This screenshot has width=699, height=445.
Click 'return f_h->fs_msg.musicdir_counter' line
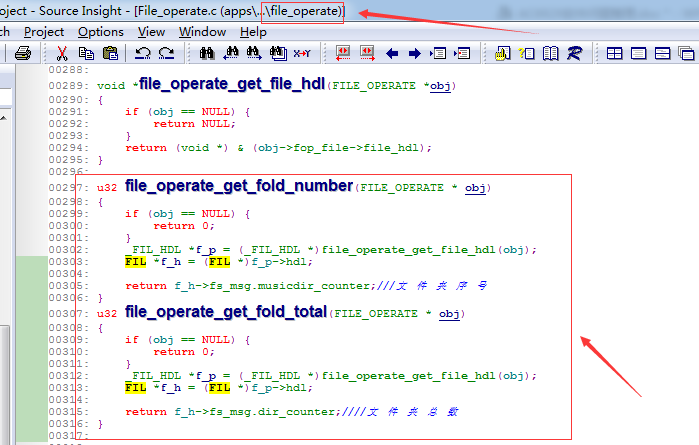[x=250, y=286]
